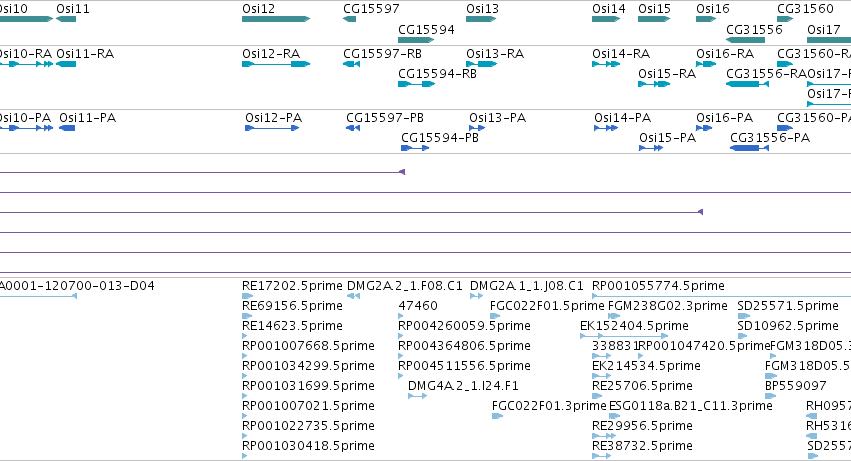The width and height of the screenshot is (851, 461).
Task: Select the Osi16-RA transcript label
Action: pyautogui.click(x=725, y=54)
